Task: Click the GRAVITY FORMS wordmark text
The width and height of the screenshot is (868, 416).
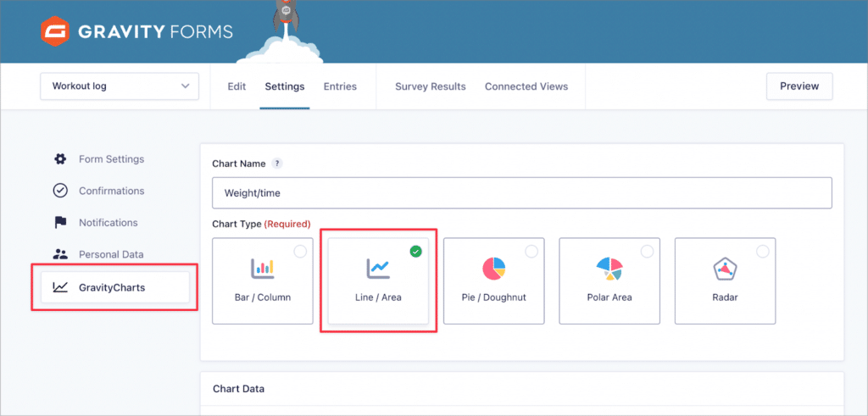Action: click(156, 31)
